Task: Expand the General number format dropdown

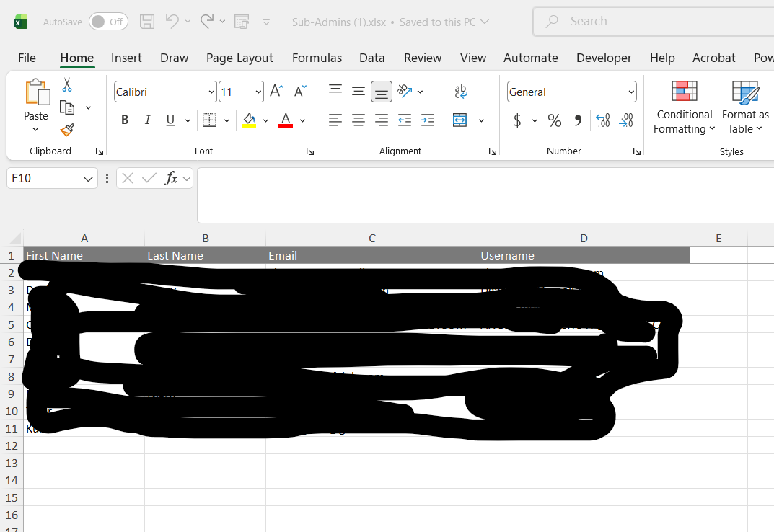Action: coord(631,92)
